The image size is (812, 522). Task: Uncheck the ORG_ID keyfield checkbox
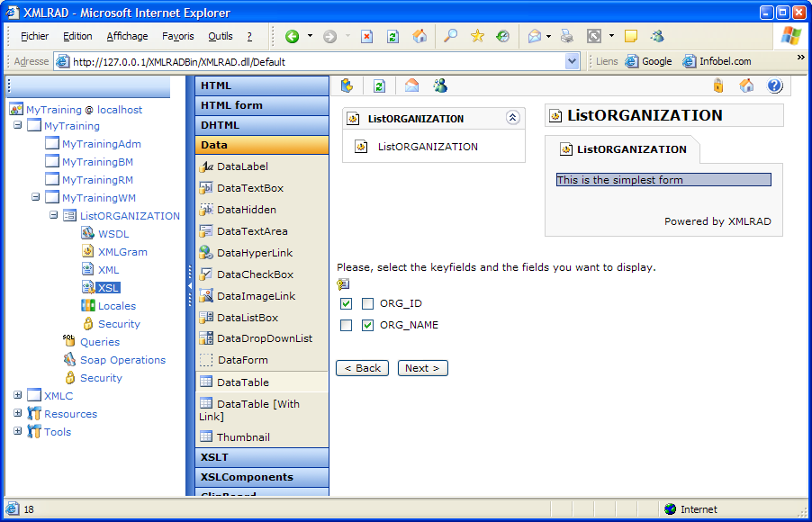[347, 304]
